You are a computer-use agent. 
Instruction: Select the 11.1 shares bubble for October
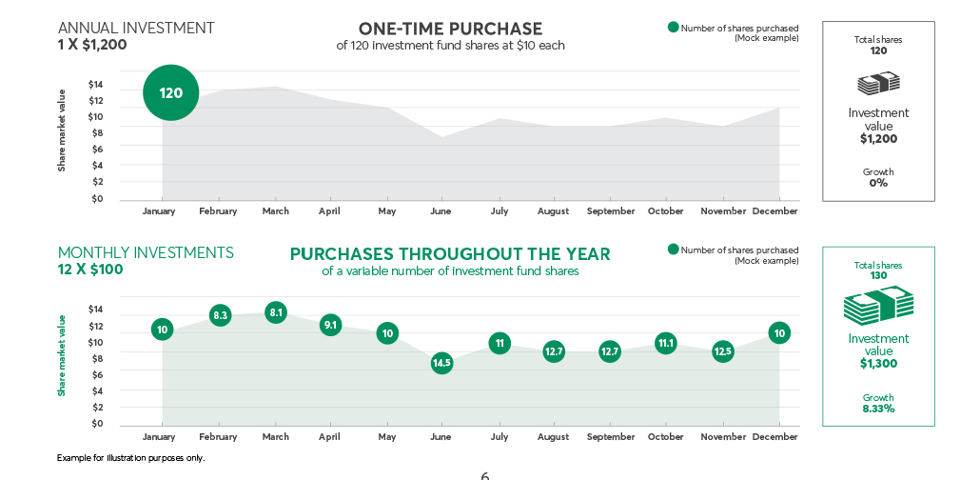tap(666, 343)
